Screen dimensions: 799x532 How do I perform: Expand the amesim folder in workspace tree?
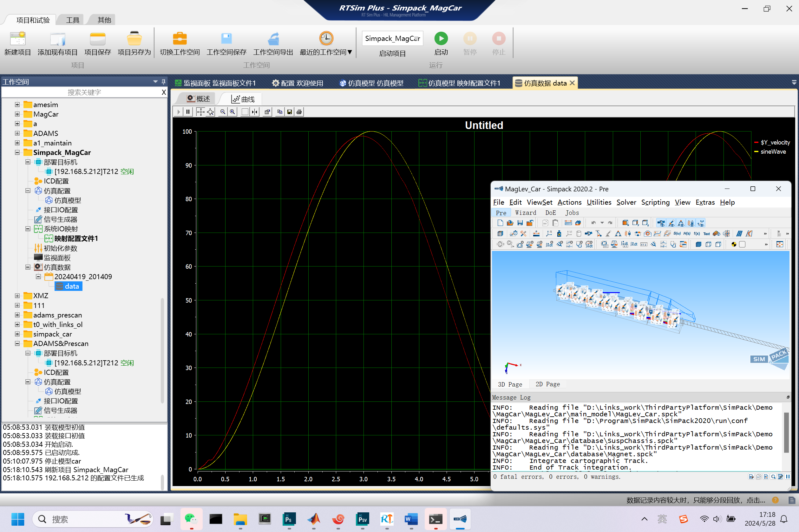(x=17, y=105)
